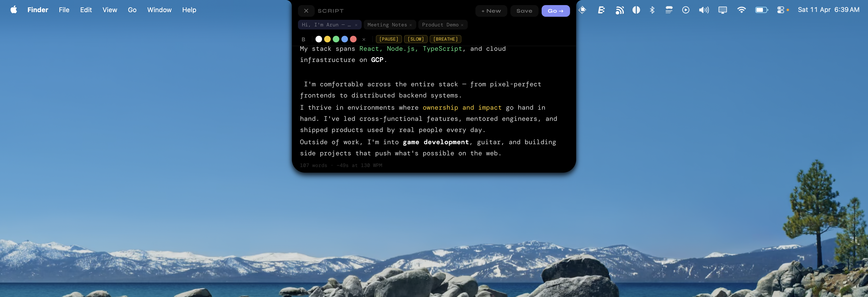868x297 pixels.
Task: Insert a [SLOW] marker into the script
Action: click(415, 39)
